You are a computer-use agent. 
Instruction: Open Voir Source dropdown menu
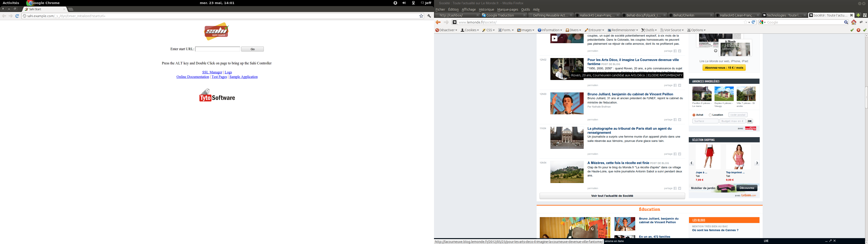[x=672, y=30]
